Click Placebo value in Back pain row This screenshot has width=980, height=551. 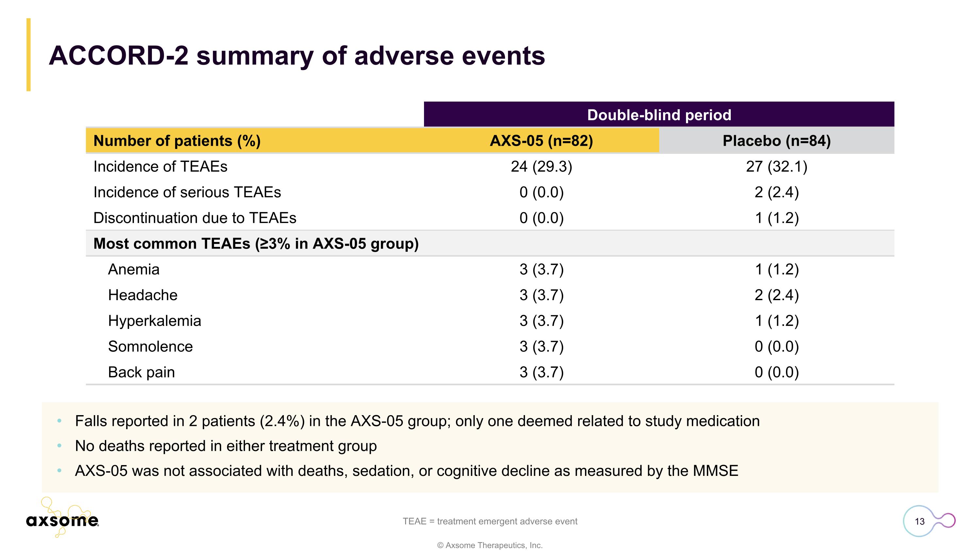pos(776,372)
